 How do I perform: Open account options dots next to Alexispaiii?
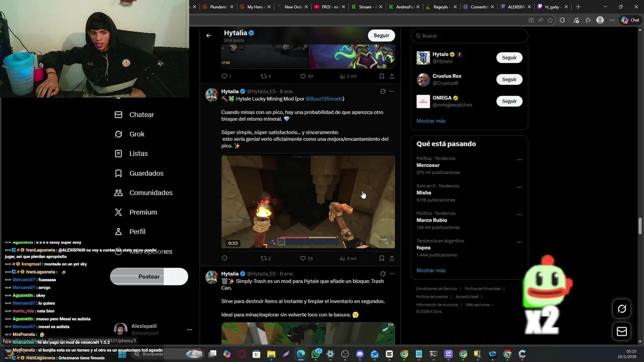[190, 330]
